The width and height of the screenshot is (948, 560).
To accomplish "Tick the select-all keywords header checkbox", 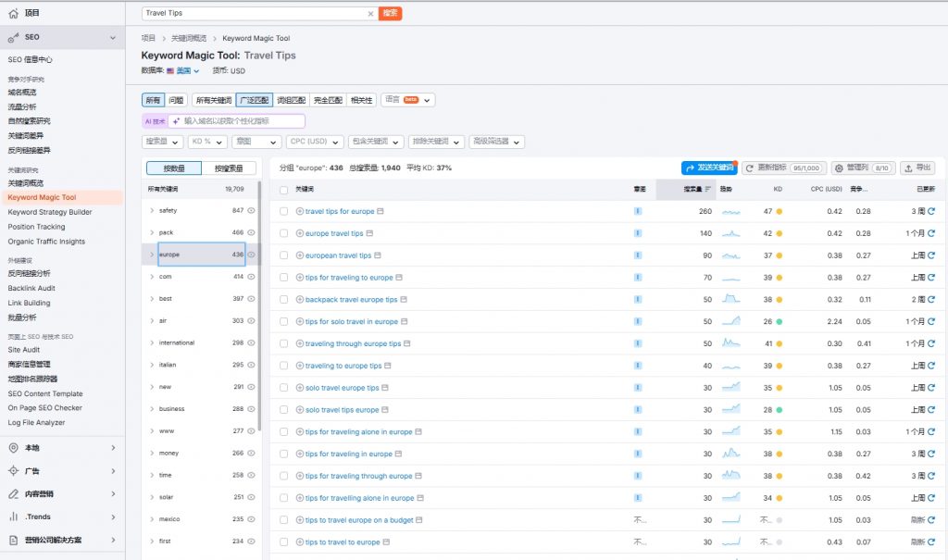I will 283,190.
